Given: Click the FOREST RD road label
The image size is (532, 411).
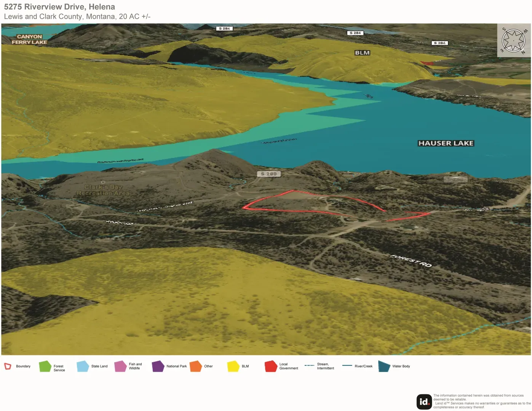Looking at the screenshot, I should coord(411,261).
